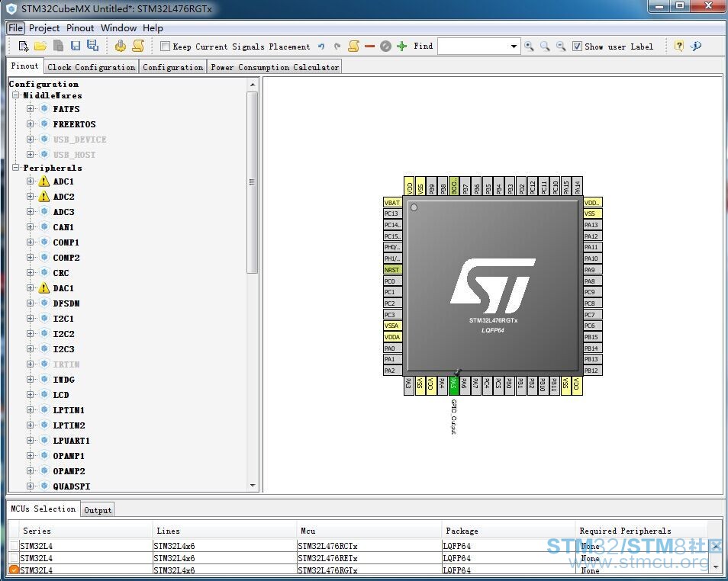The width and height of the screenshot is (728, 581).
Task: Click the best-fit zoom magnifier icon
Action: (545, 46)
